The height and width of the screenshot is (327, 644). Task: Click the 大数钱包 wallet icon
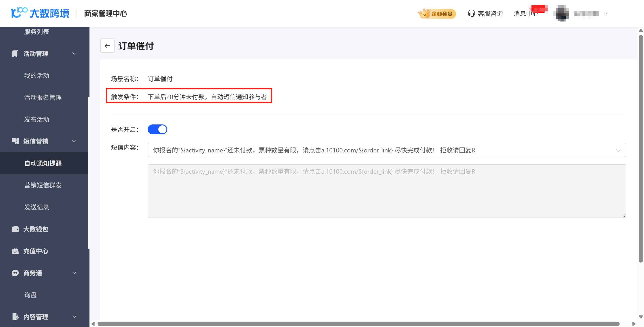15,229
